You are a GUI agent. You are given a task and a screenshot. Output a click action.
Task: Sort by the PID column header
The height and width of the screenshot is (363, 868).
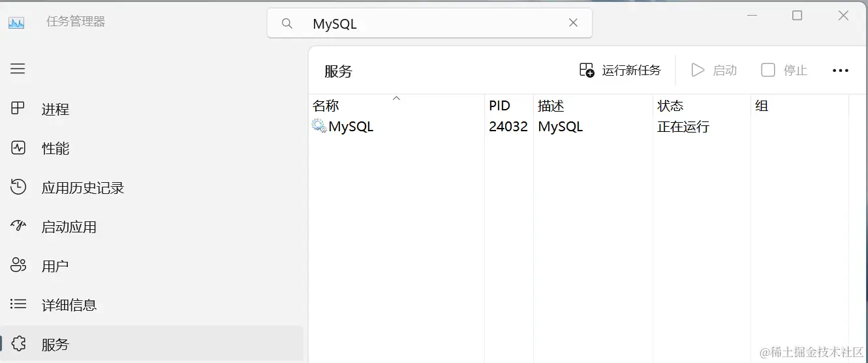click(509, 105)
